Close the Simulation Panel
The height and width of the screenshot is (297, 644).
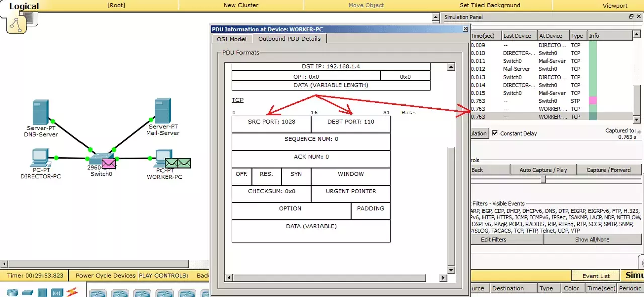tap(639, 17)
